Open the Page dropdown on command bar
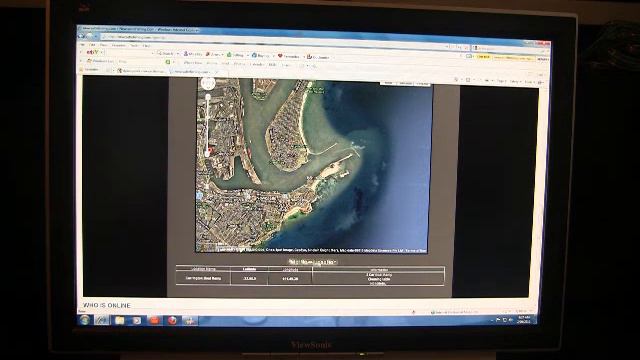Screen dimensions: 640x360 tap(502, 81)
